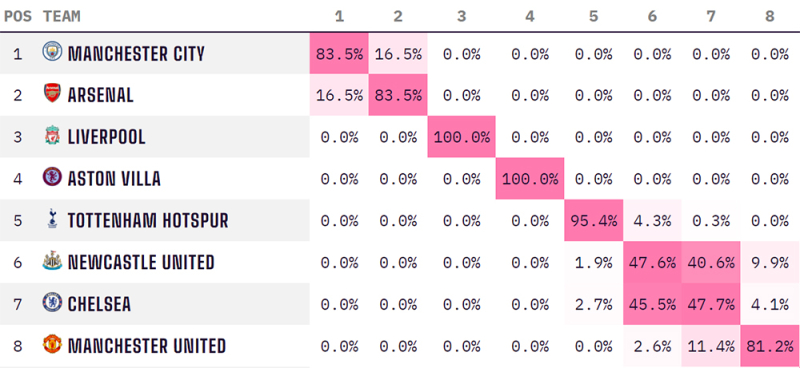Click the Chelsea club crest

click(52, 303)
